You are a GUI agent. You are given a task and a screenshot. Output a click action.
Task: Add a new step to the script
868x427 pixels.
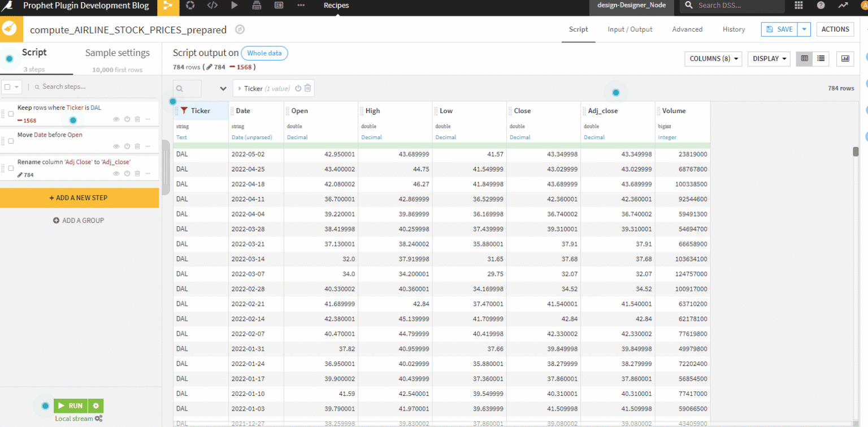(79, 198)
